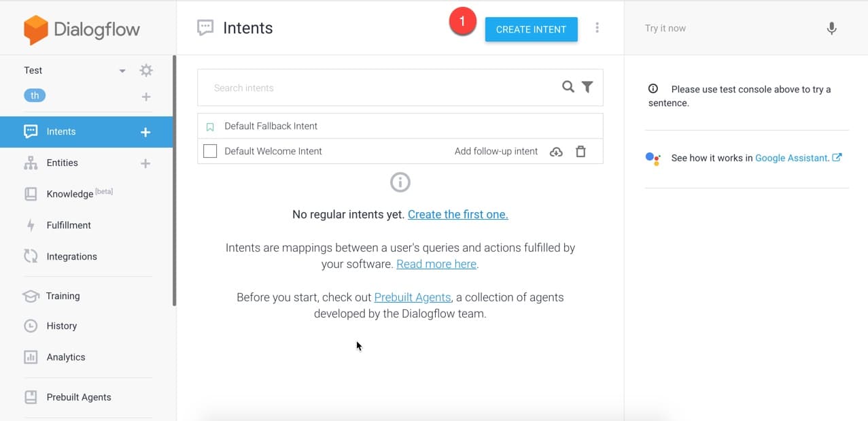Go to the Integrations section

pyautogui.click(x=71, y=256)
